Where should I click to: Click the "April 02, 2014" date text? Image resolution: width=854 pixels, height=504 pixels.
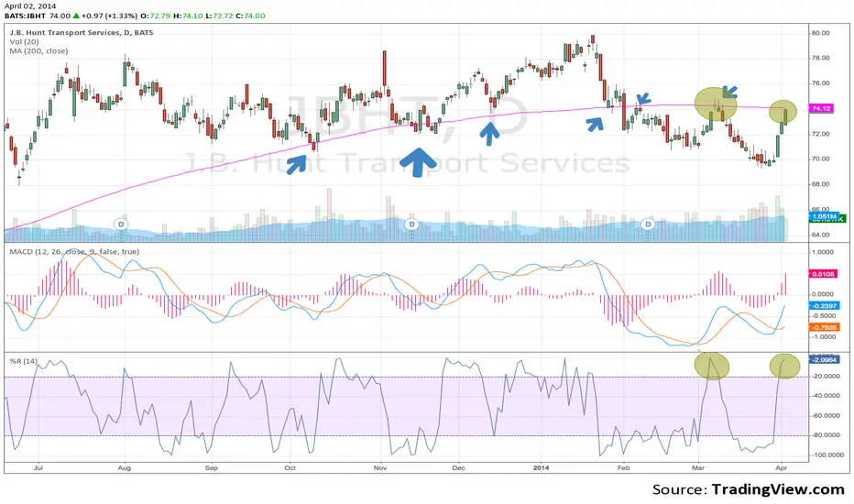(x=30, y=6)
